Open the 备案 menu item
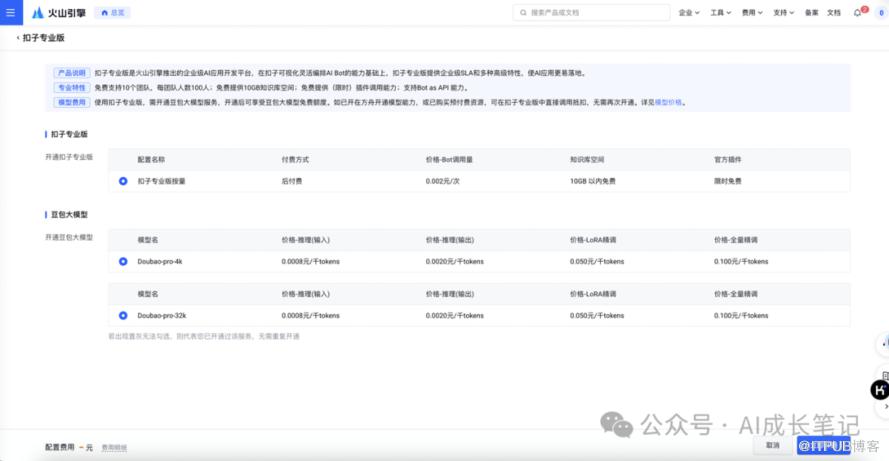The image size is (889, 461). pos(811,12)
